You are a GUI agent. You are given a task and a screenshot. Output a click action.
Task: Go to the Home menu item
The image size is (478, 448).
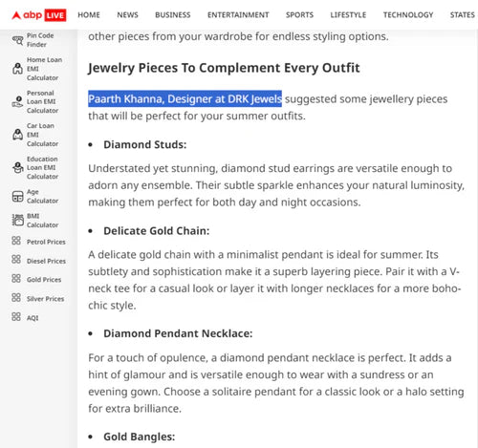[89, 15]
